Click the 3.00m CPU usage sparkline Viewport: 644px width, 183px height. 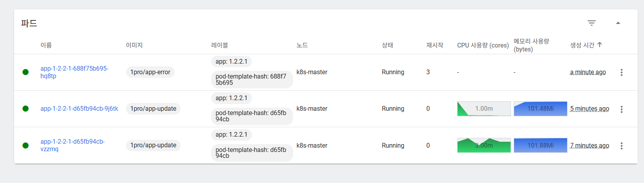[484, 145]
